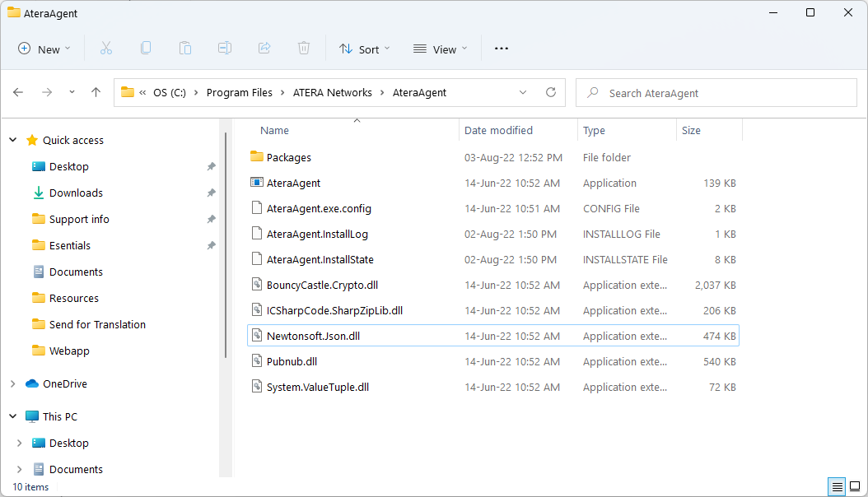Click the navigation pane vertical scrollbar
This screenshot has height=497, width=868.
[226, 245]
